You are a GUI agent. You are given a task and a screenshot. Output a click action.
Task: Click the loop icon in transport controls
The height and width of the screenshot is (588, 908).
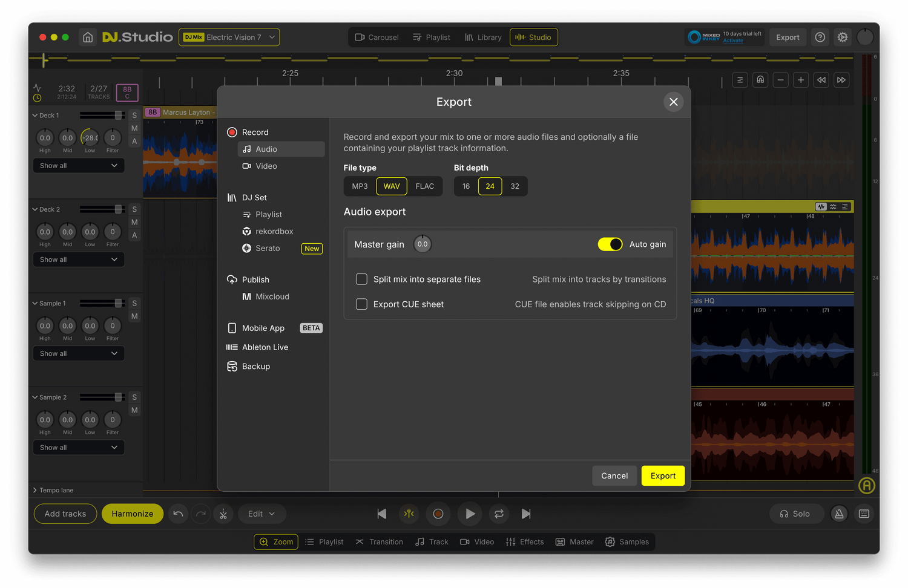pyautogui.click(x=499, y=514)
